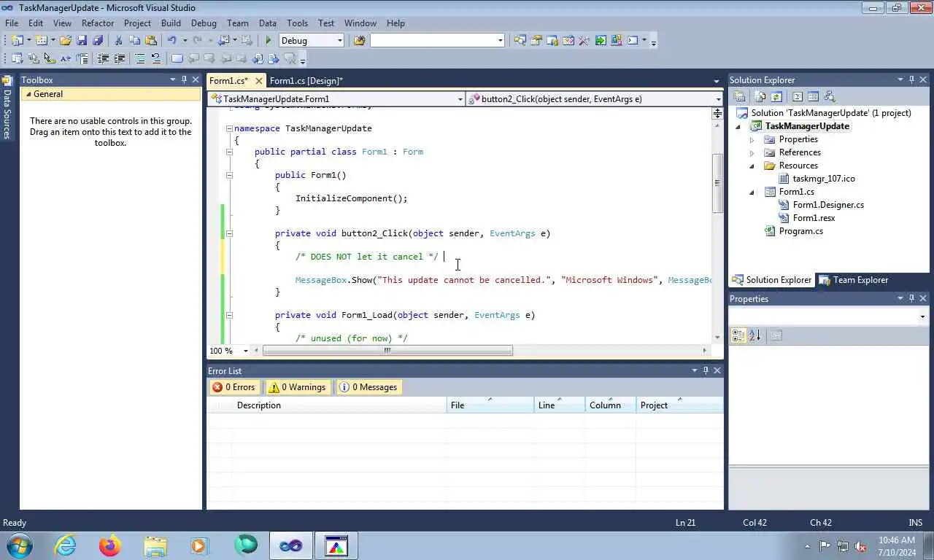Toggle auto-hide pin on Toolbox panel
The image size is (934, 560).
[x=184, y=79]
